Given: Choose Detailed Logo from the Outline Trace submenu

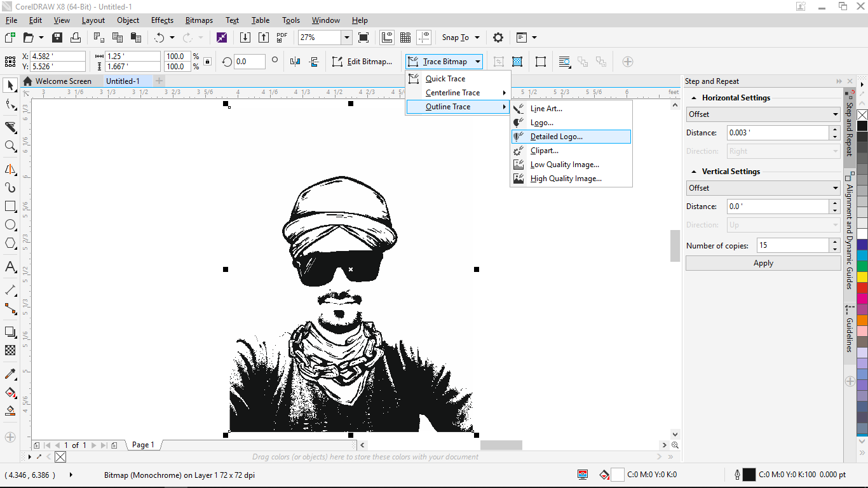Looking at the screenshot, I should click(x=556, y=137).
